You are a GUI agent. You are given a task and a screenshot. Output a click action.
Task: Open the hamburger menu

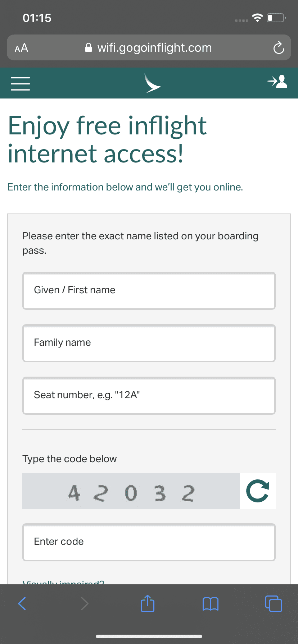click(x=20, y=83)
